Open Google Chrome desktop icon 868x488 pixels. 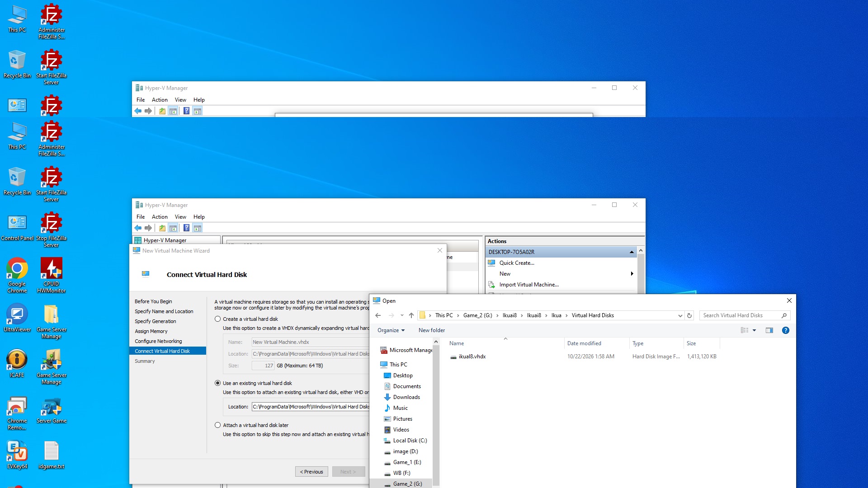17,275
